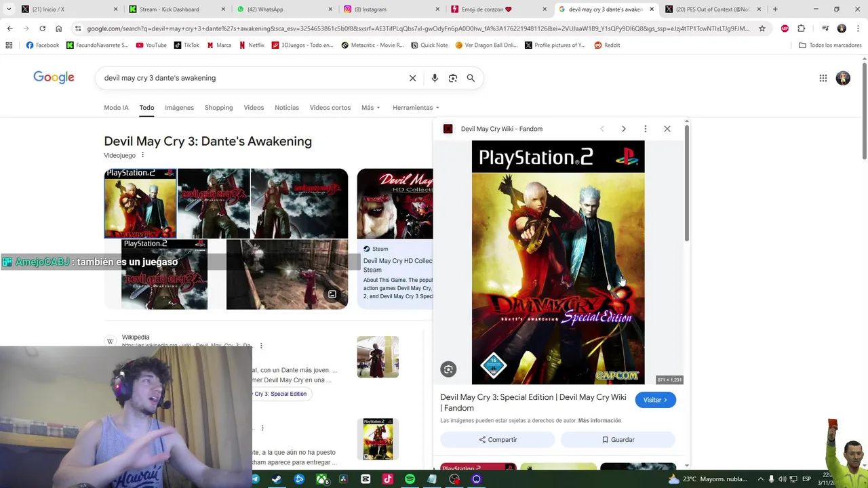868x488 pixels.
Task: Go to previous image in preview
Action: 601,129
